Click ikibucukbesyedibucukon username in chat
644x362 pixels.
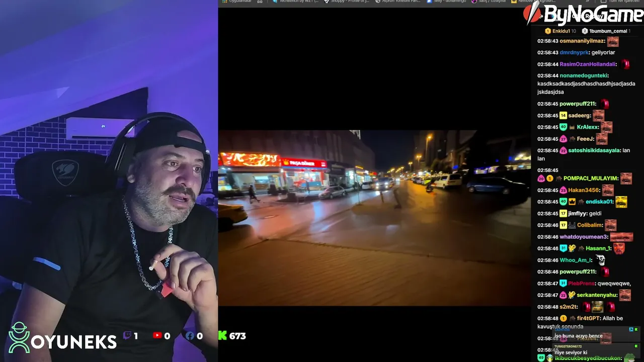pyautogui.click(x=588, y=358)
